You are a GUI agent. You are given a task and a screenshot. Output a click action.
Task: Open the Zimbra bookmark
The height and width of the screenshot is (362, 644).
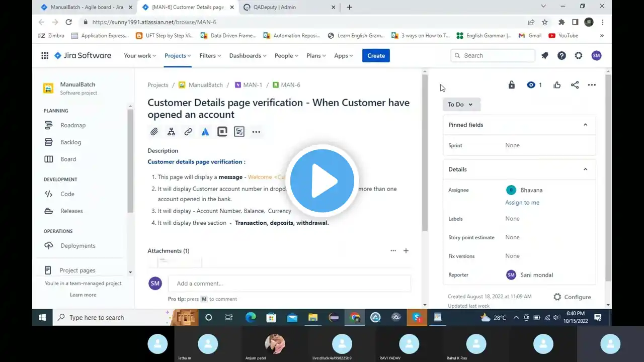point(52,36)
